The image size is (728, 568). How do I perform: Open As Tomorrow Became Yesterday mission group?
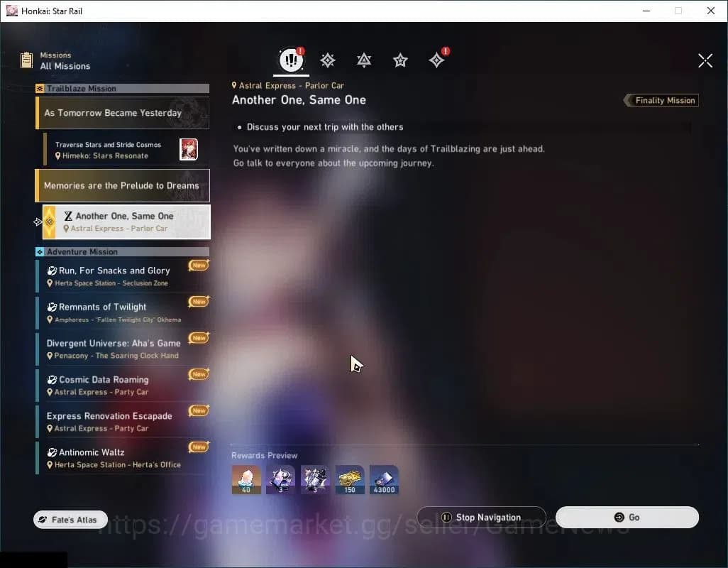[123, 113]
